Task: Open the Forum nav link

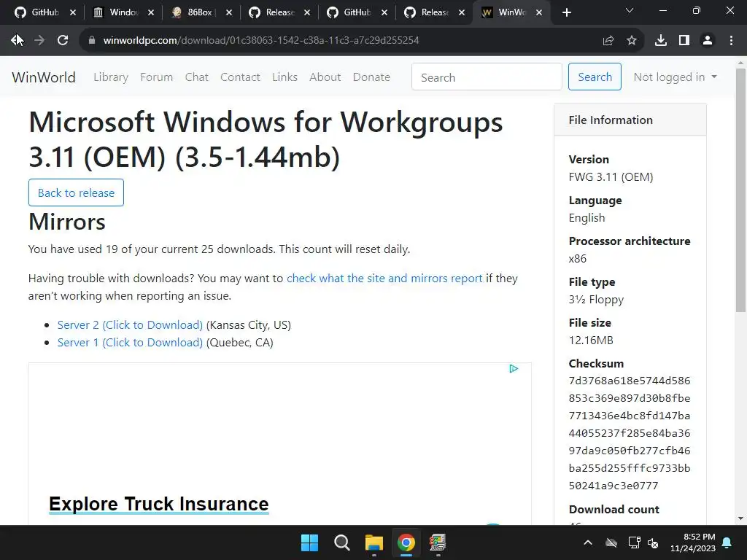Action: tap(156, 77)
